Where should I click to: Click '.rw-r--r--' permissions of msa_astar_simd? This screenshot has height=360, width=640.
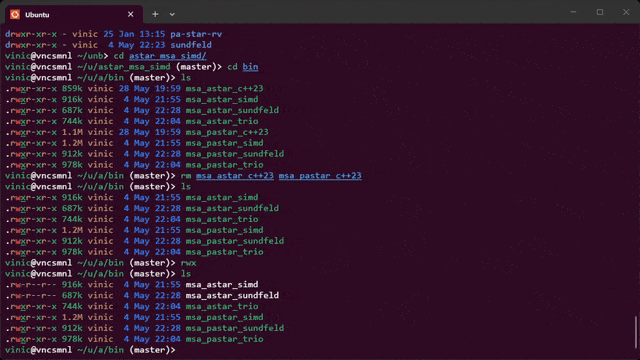tap(31, 284)
